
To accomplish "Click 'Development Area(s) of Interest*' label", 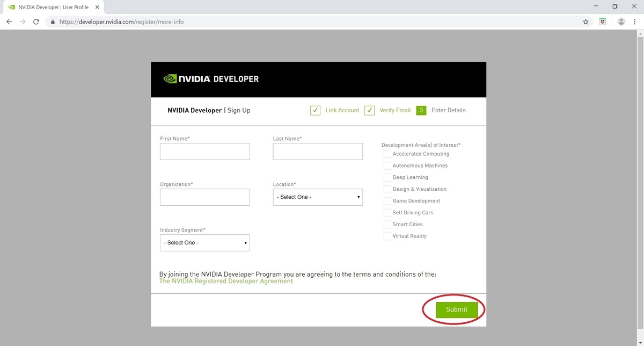I will 421,145.
